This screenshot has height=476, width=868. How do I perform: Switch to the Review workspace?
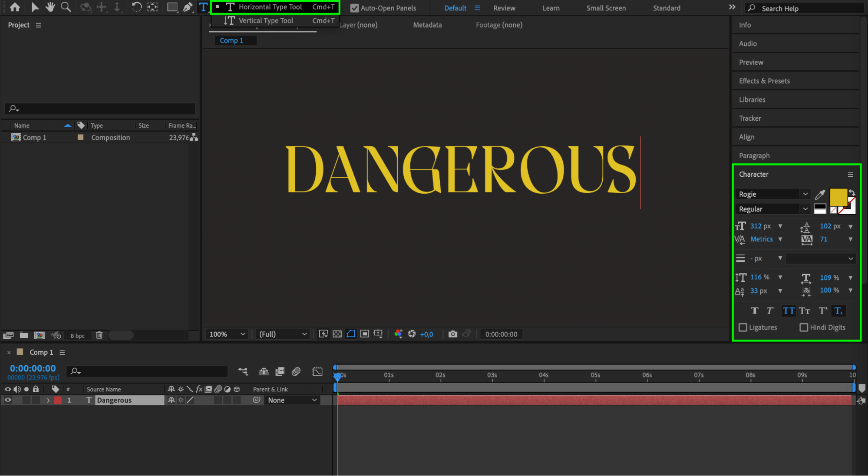pyautogui.click(x=504, y=8)
